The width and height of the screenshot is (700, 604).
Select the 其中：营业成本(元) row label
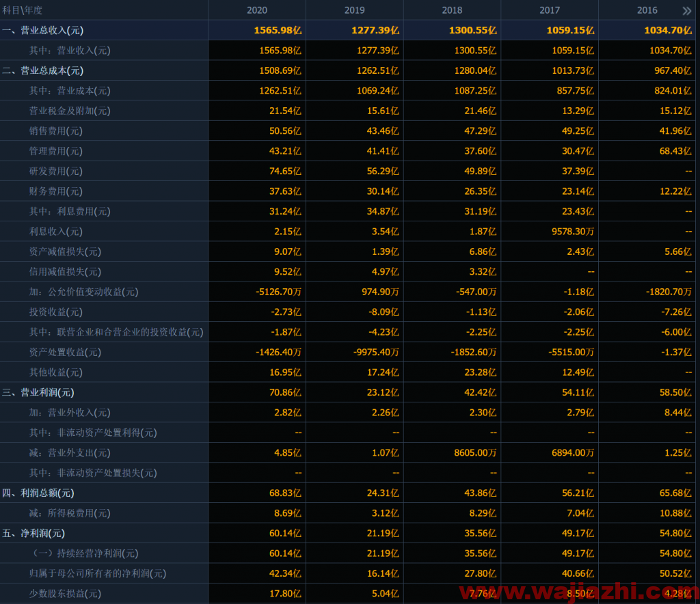(70, 91)
